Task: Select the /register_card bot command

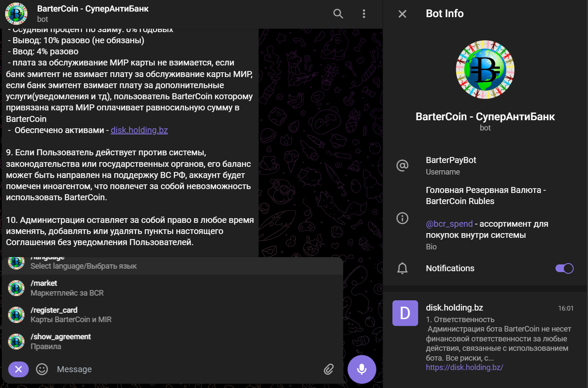Action: click(x=173, y=315)
